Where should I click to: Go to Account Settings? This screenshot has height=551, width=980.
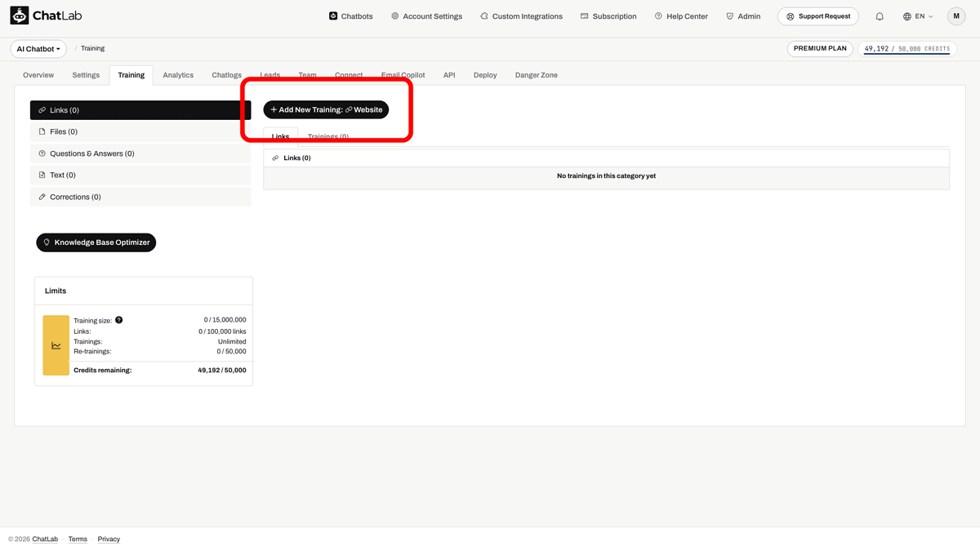[426, 16]
